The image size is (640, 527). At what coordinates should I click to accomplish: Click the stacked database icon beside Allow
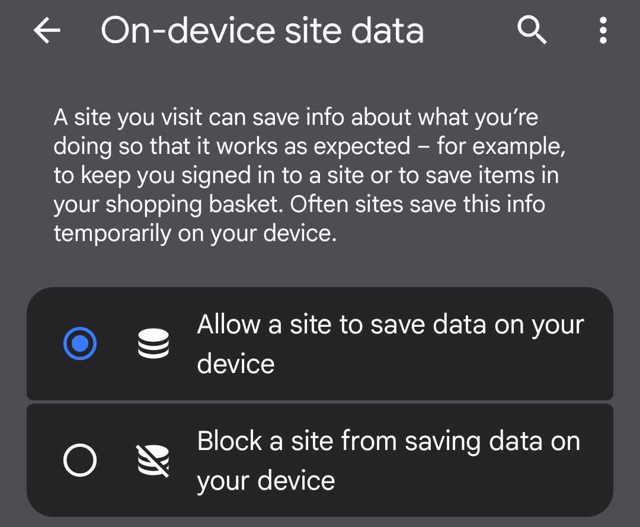point(153,343)
